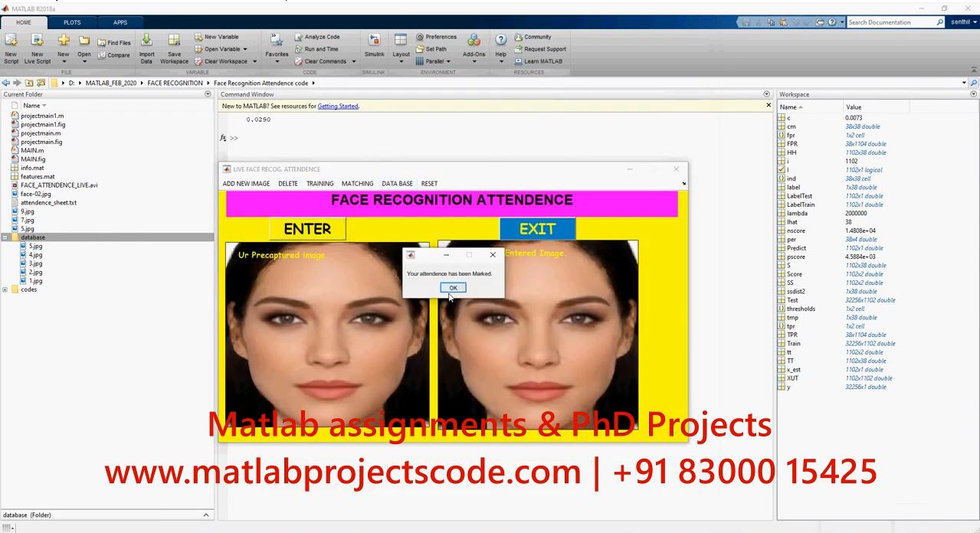Expand the Open Variable dropdown
This screenshot has width=980, height=533.
tap(245, 49)
